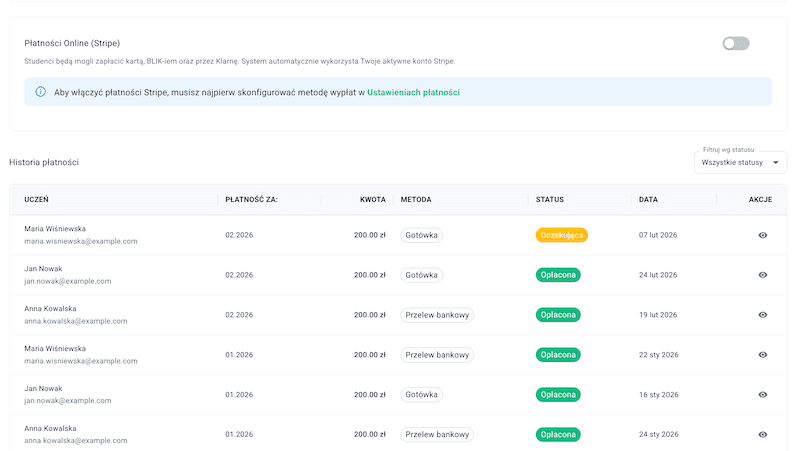
Task: Select Maria Wiśniewska in the 02.2026 row
Action: 55,229
